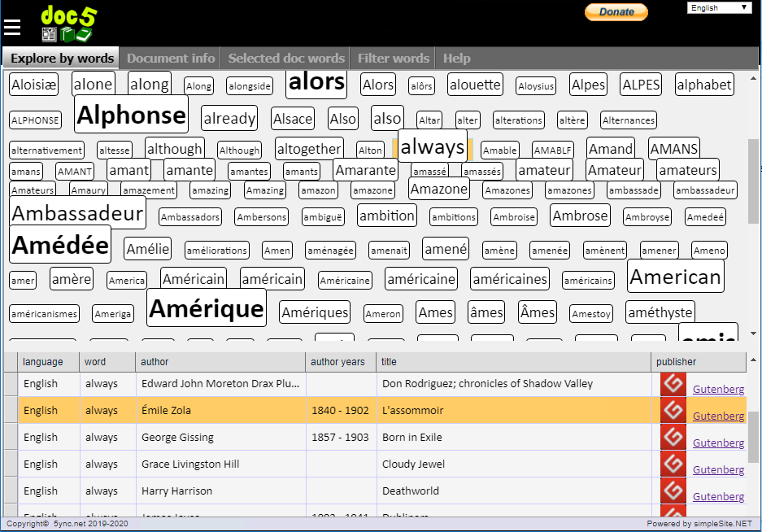
Task: Open Gutenberg link for Born in Exile
Action: click(718, 443)
